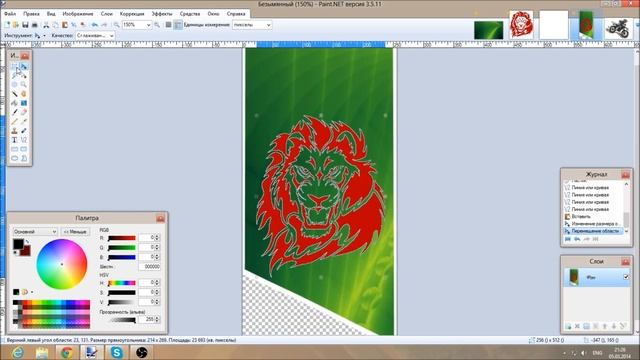The image size is (640, 360).
Task: Select the Line or Curve tool
Action: [x=24, y=140]
